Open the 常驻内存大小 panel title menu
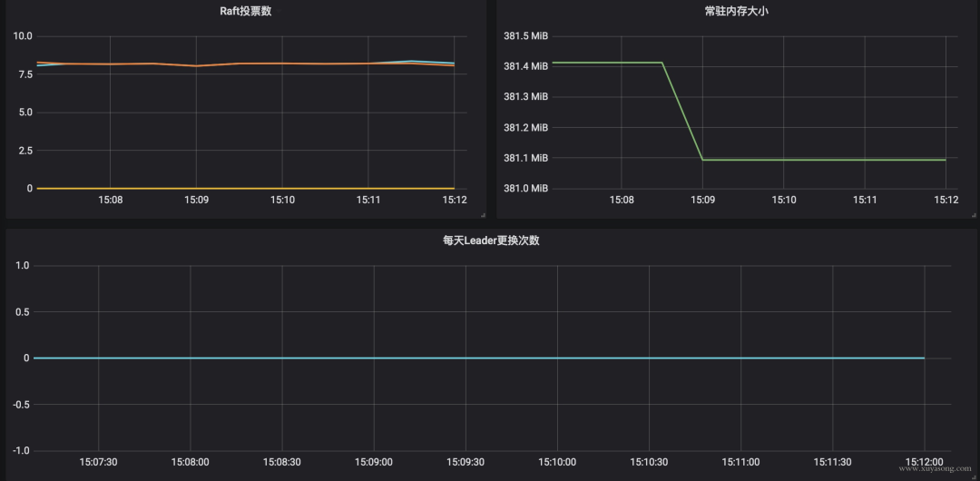Image resolution: width=980 pixels, height=481 pixels. (736, 11)
